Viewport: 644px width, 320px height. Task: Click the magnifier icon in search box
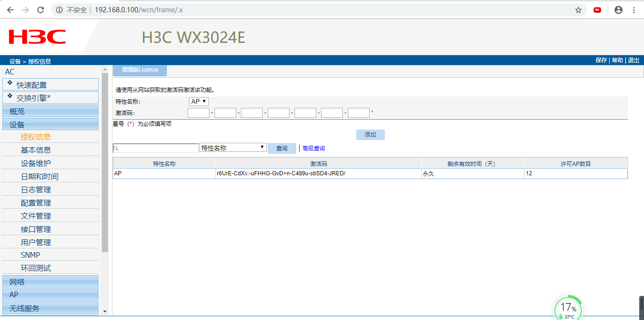pyautogui.click(x=116, y=148)
